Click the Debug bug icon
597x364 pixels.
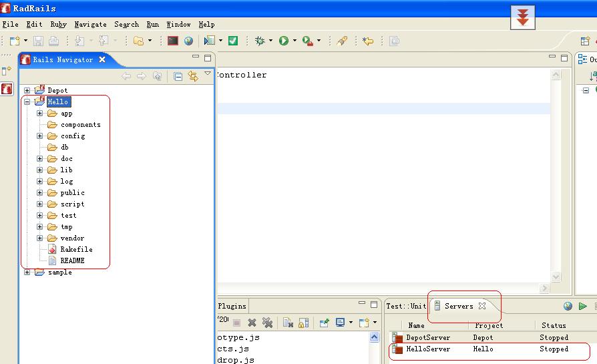click(x=260, y=41)
